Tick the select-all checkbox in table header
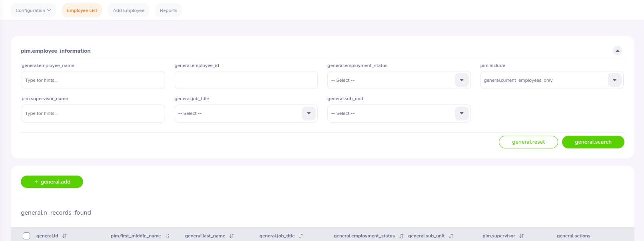Screen dimensions: 644x241 coord(26,236)
